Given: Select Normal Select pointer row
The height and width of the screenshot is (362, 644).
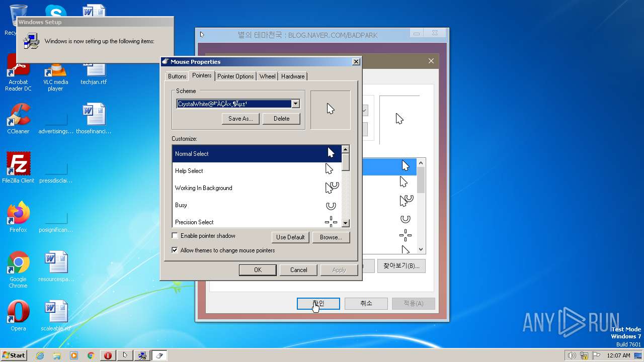Looking at the screenshot, I should 257,154.
